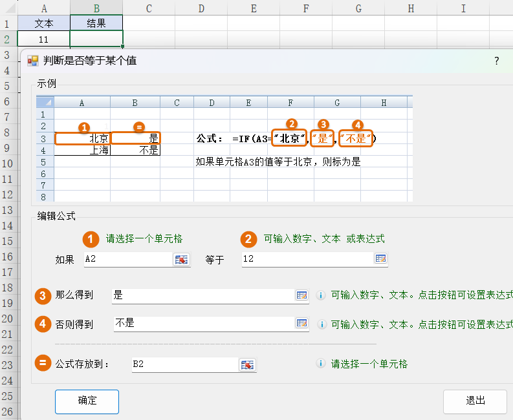Click info icon next to 否则得到 hint

[x=320, y=324]
